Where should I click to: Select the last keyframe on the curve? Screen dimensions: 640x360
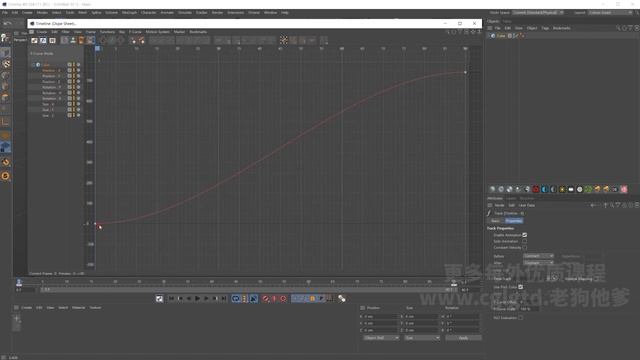click(x=465, y=72)
